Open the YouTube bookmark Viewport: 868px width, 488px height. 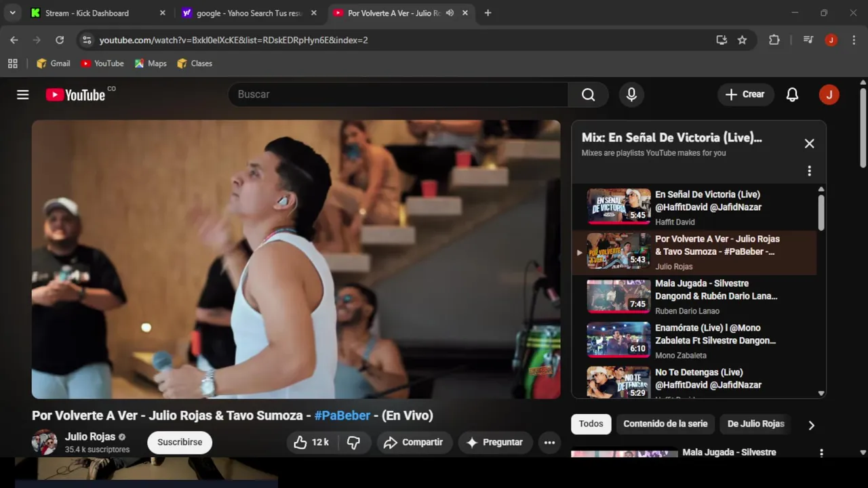[x=102, y=64]
